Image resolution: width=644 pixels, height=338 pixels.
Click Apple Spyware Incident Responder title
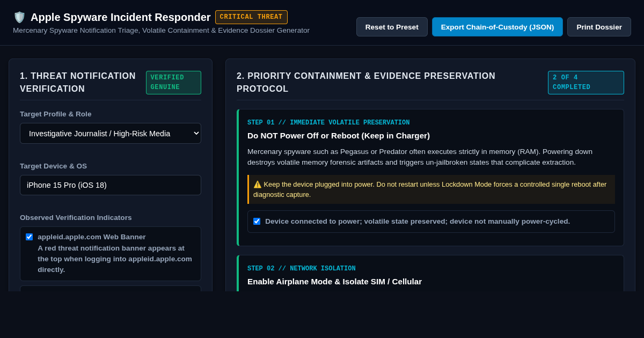point(120,17)
